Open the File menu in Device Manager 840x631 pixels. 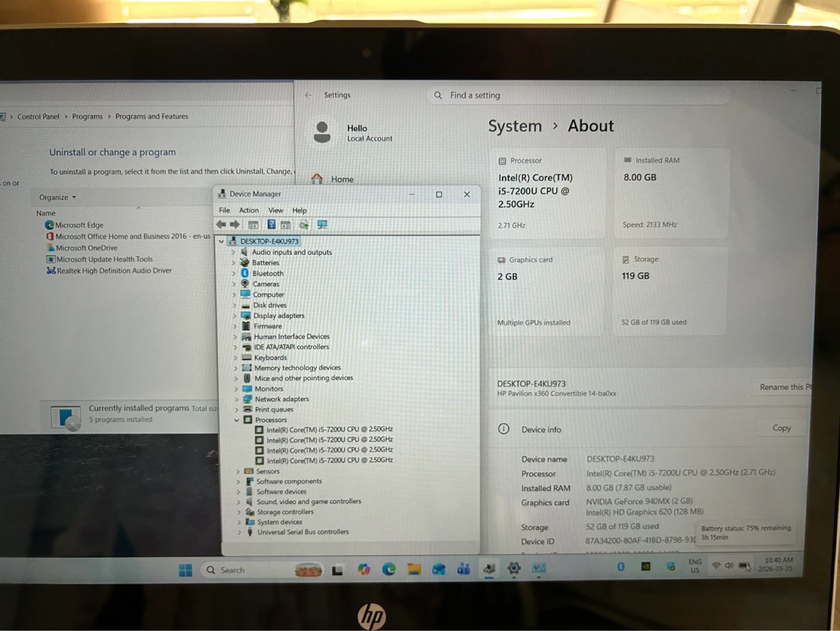tap(224, 210)
